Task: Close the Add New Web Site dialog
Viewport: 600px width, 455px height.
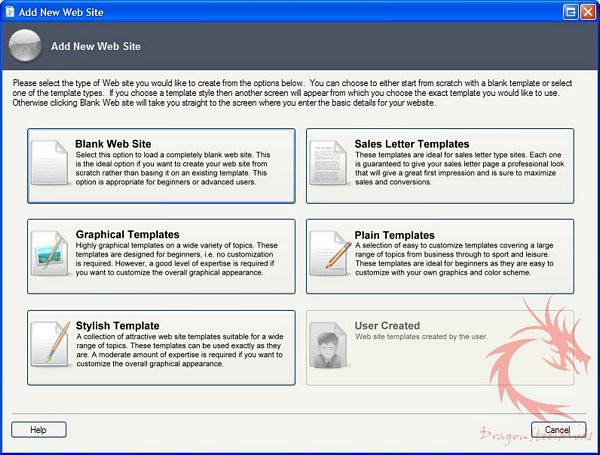Action: coord(586,11)
